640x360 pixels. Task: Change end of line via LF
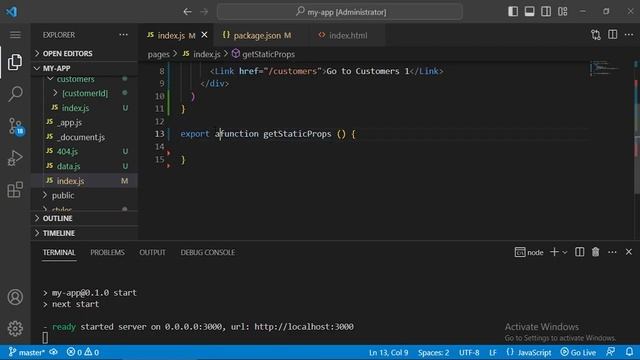pos(493,352)
